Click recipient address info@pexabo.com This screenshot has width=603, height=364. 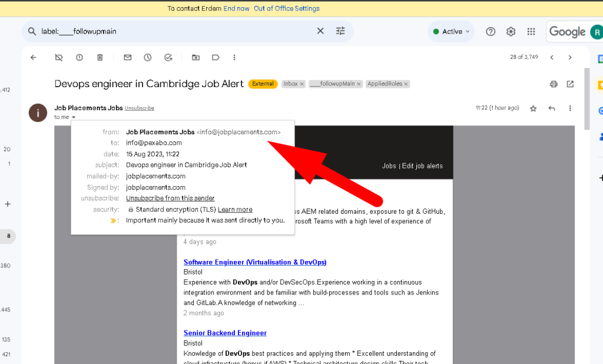tap(154, 143)
